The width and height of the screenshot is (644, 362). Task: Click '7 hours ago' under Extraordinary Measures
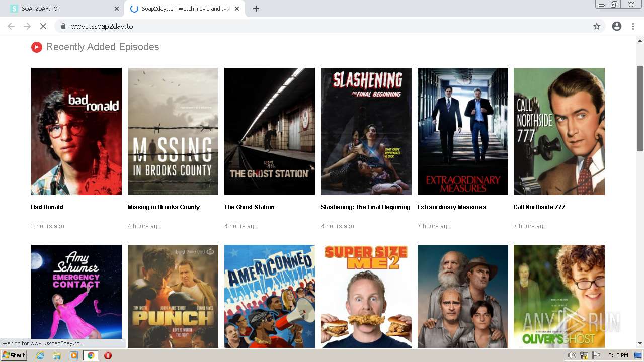point(434,226)
